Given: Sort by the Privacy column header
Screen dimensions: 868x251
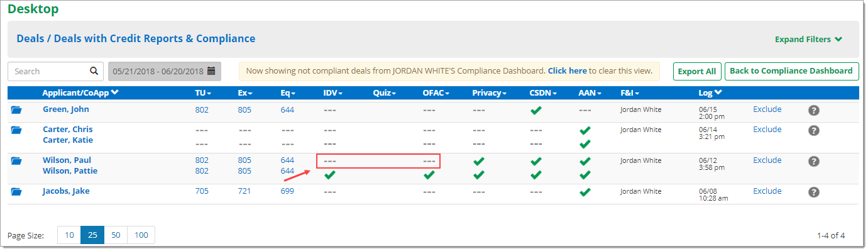Looking at the screenshot, I should tap(490, 93).
